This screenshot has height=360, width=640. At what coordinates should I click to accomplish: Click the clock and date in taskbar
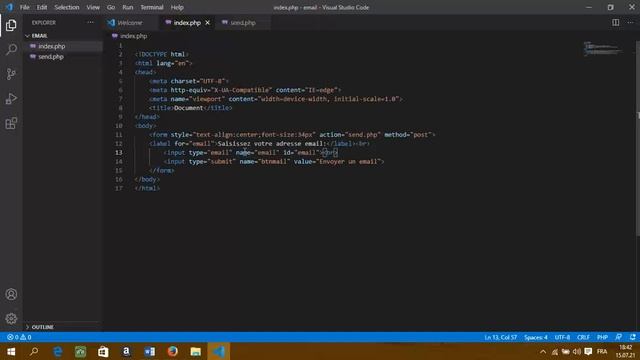[x=626, y=351]
